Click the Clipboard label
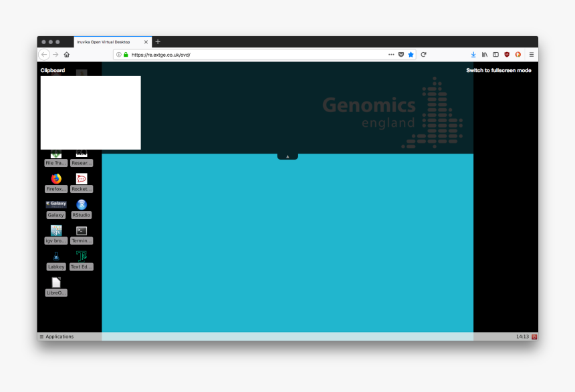 click(x=52, y=70)
